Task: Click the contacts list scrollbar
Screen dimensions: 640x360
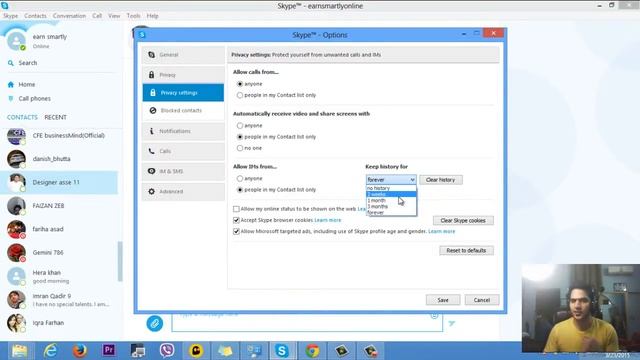Action: 120,261
